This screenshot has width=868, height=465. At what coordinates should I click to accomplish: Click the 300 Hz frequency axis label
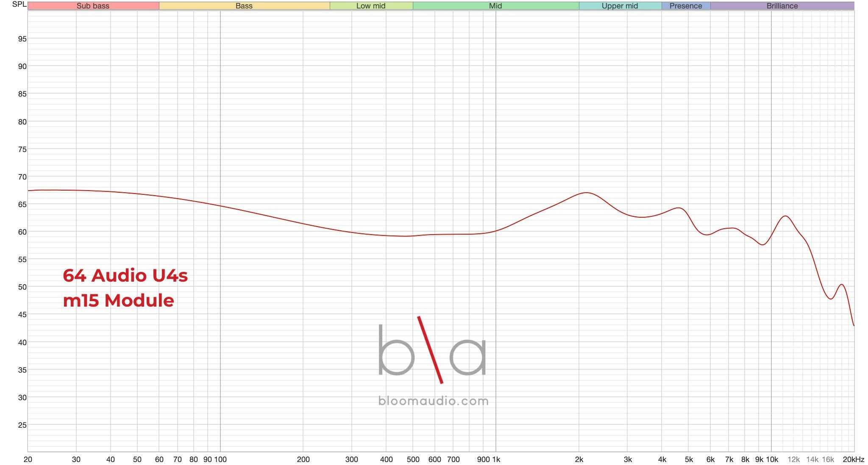point(352,459)
